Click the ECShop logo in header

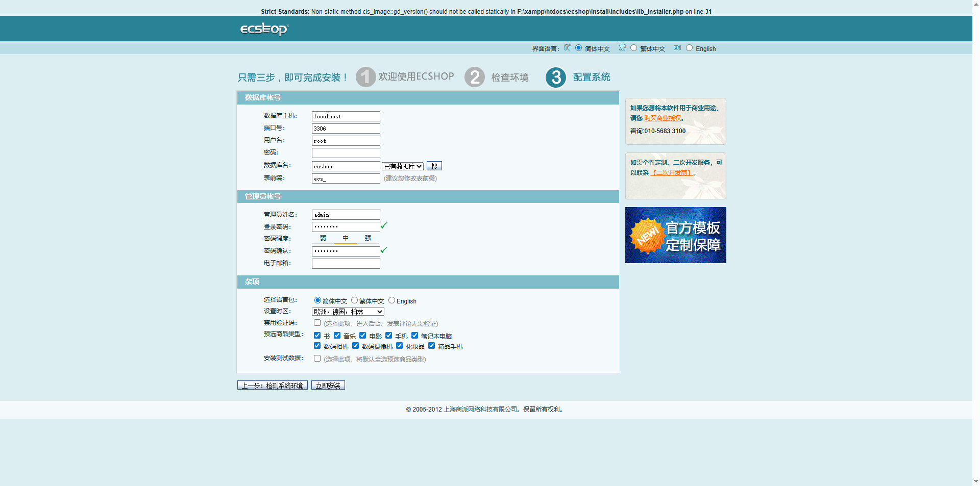tap(264, 29)
